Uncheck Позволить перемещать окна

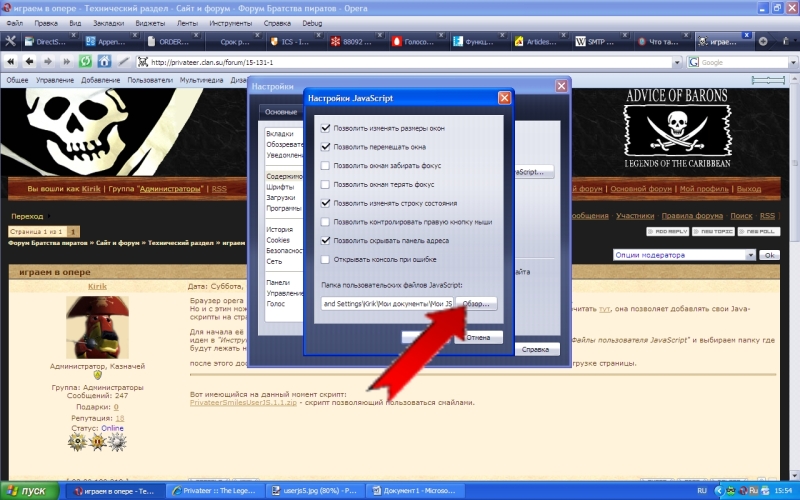(325, 147)
